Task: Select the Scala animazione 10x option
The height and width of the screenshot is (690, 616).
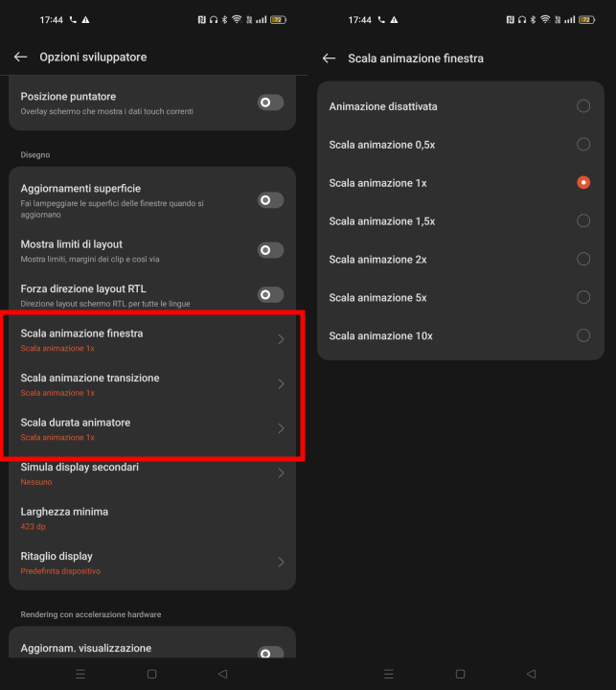Action: [582, 335]
